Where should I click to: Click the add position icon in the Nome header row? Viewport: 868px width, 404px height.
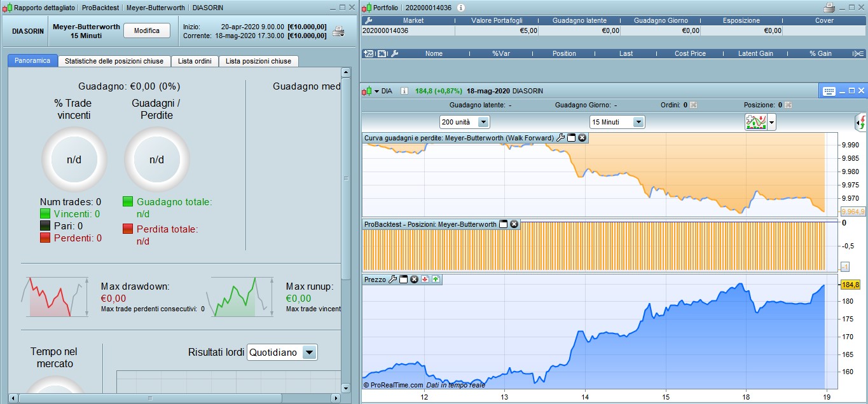(368, 53)
